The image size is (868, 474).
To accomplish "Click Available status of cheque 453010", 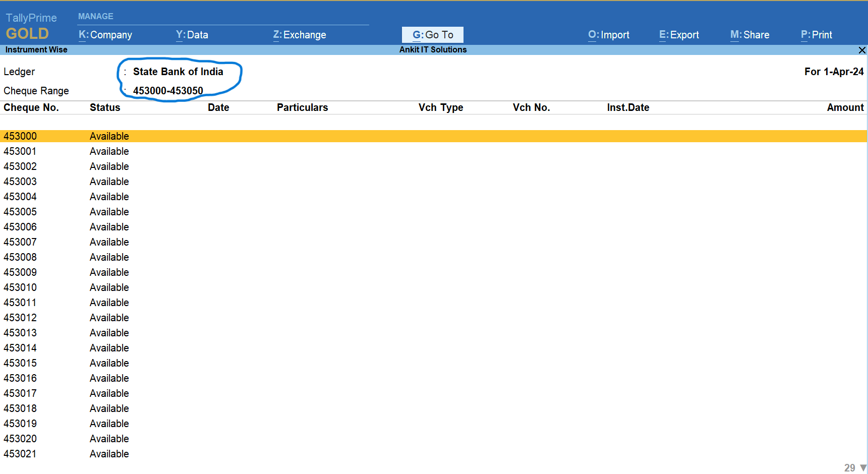I will (109, 287).
